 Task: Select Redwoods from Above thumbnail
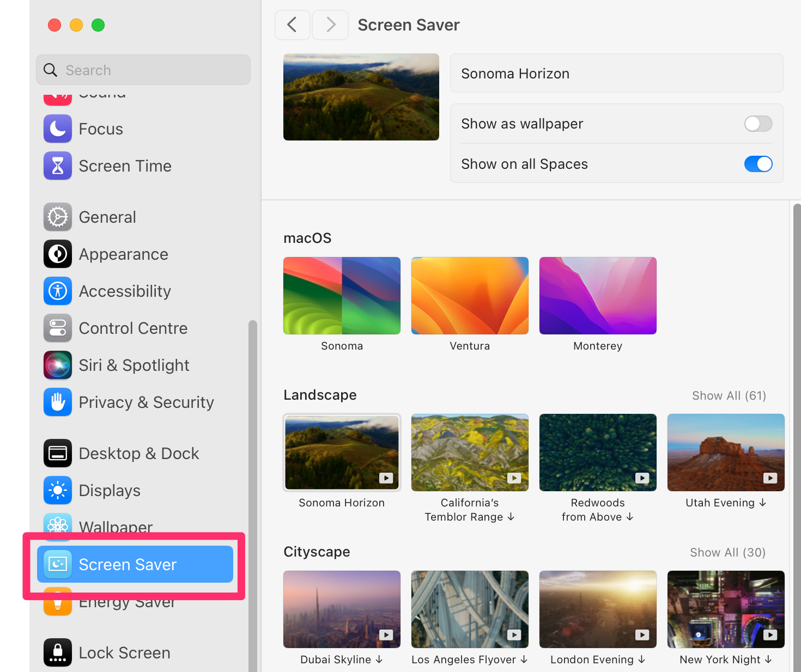(598, 453)
